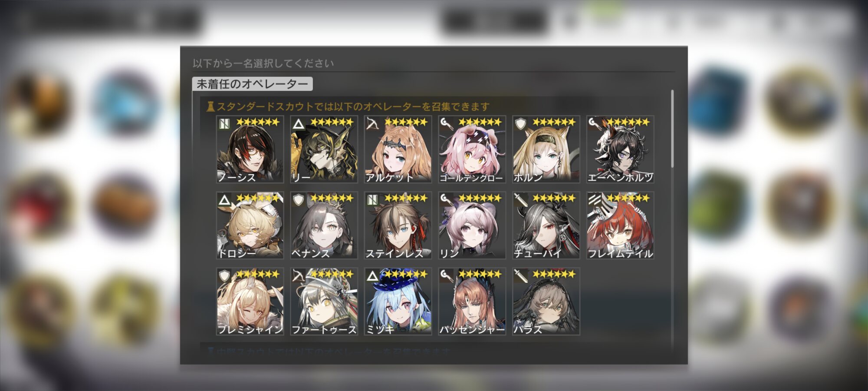The height and width of the screenshot is (391, 868).
Task: Choose operator ホルン
Action: click(546, 149)
